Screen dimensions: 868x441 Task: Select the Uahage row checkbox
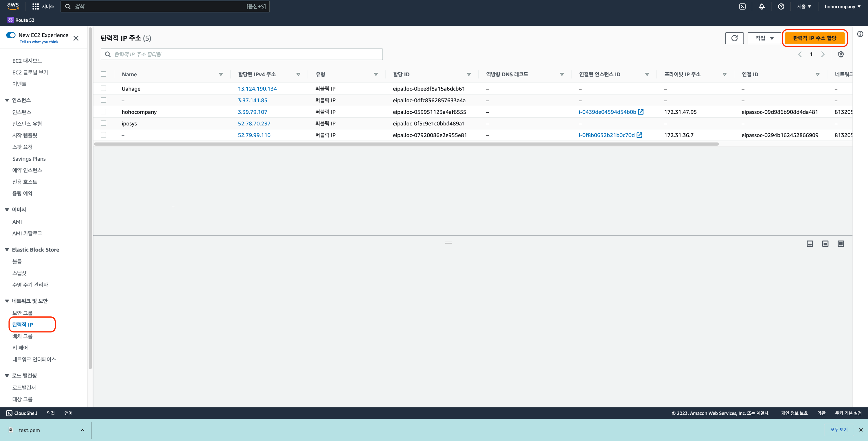(104, 88)
